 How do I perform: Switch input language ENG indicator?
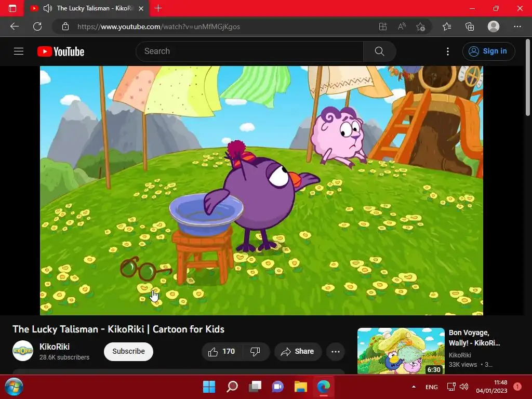(432, 387)
